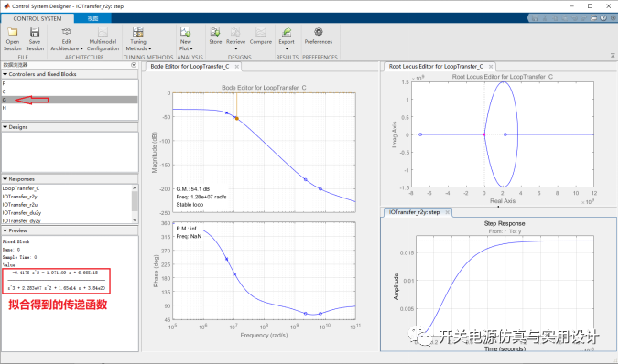Viewport: 619px width, 364px height.
Task: Switch to the CONTROL SYSTEM ribbon tab
Action: [x=38, y=18]
